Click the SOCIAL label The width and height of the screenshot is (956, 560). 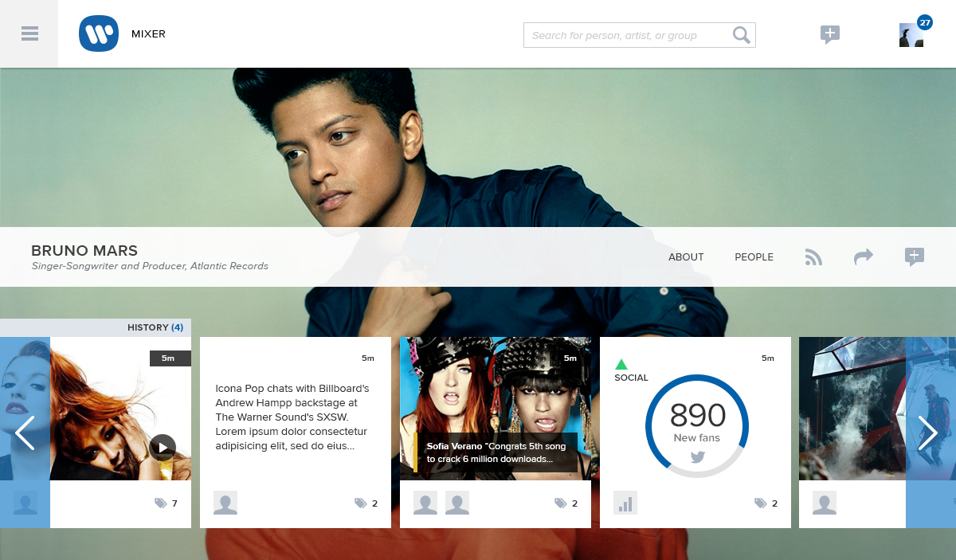(631, 378)
